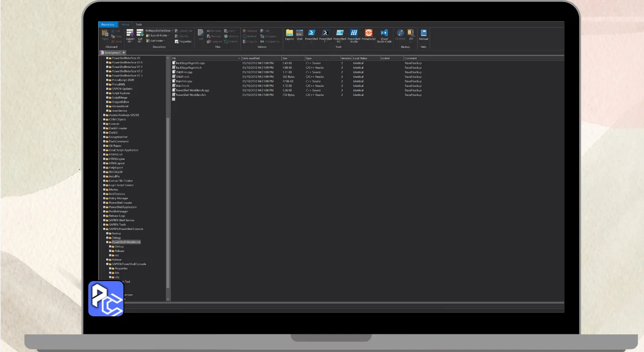
Task: Open the repository path dropdown
Action: pos(172,31)
